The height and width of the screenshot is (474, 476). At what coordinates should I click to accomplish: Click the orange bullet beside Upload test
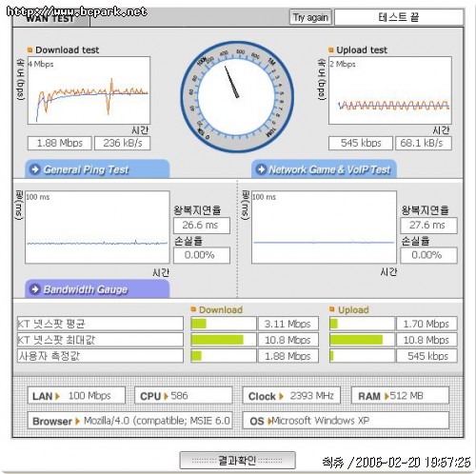click(331, 49)
